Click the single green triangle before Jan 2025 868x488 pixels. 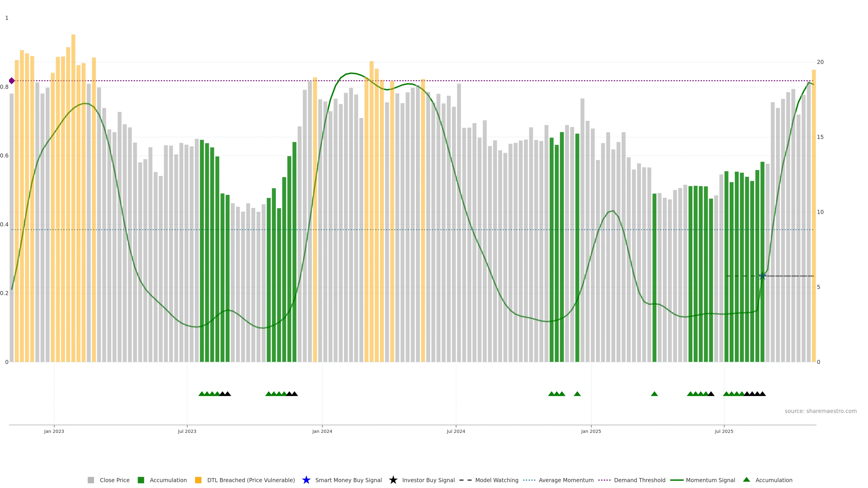pyautogui.click(x=577, y=394)
